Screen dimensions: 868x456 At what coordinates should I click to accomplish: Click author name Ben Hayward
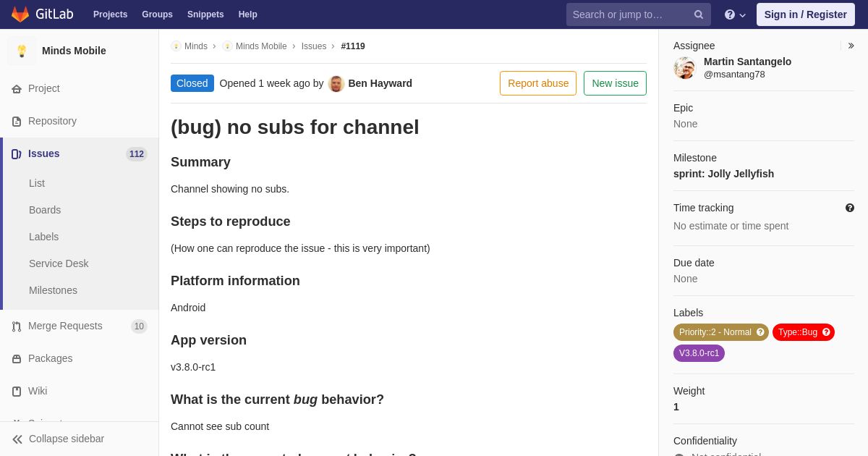tap(380, 83)
